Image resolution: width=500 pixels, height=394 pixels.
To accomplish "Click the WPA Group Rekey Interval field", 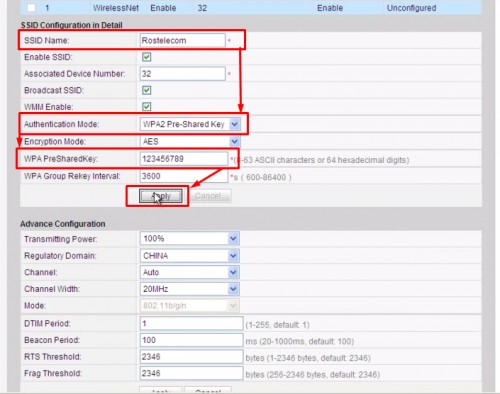I will tap(184, 176).
